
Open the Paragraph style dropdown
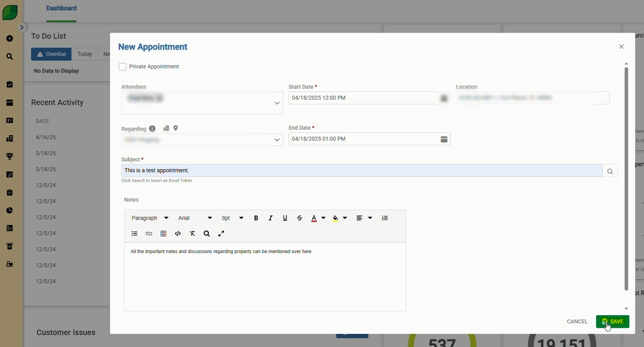150,218
